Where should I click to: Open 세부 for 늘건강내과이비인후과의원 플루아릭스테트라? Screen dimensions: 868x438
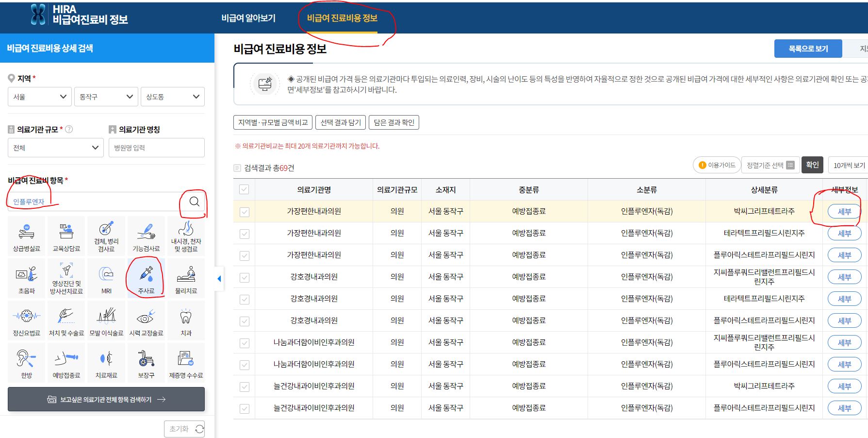[x=845, y=408]
